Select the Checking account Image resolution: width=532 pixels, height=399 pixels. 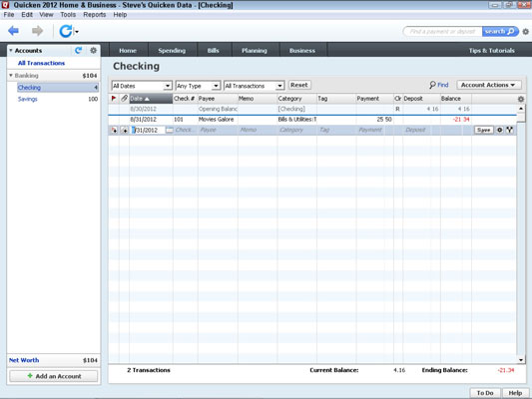pyautogui.click(x=58, y=88)
